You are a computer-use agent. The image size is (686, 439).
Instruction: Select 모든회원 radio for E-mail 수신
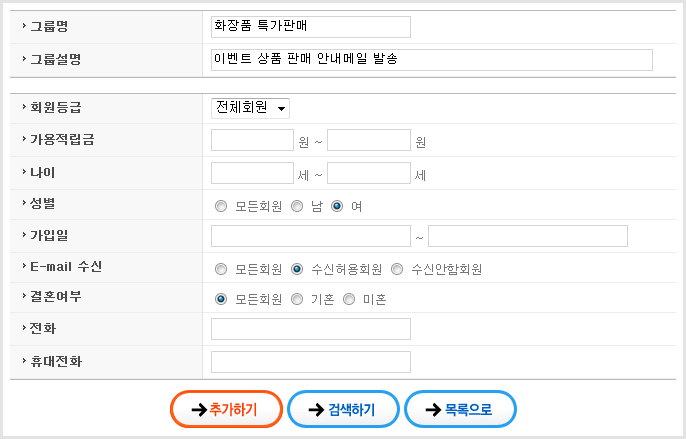coord(221,269)
